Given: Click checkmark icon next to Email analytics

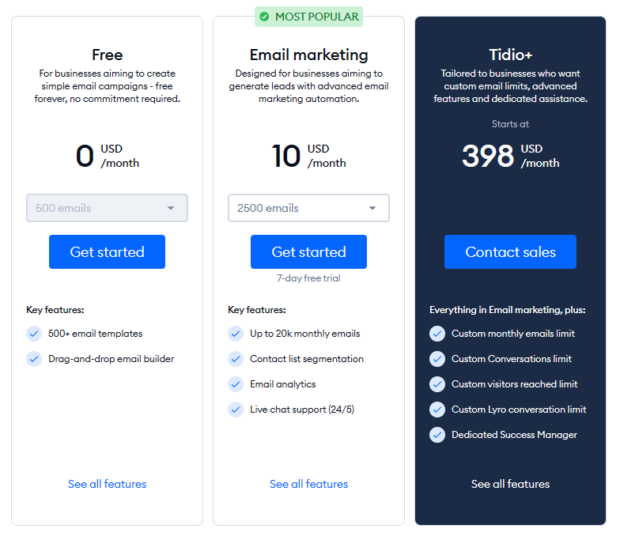Looking at the screenshot, I should 236,384.
